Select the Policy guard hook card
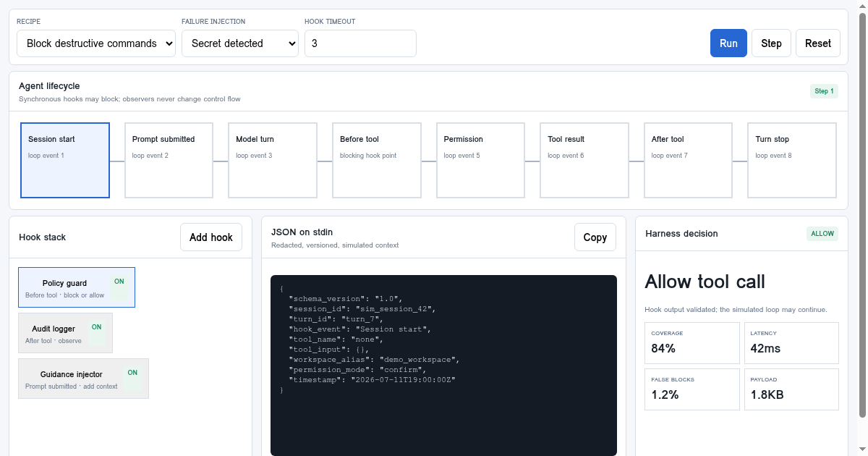Image resolution: width=868 pixels, height=456 pixels. [x=77, y=287]
